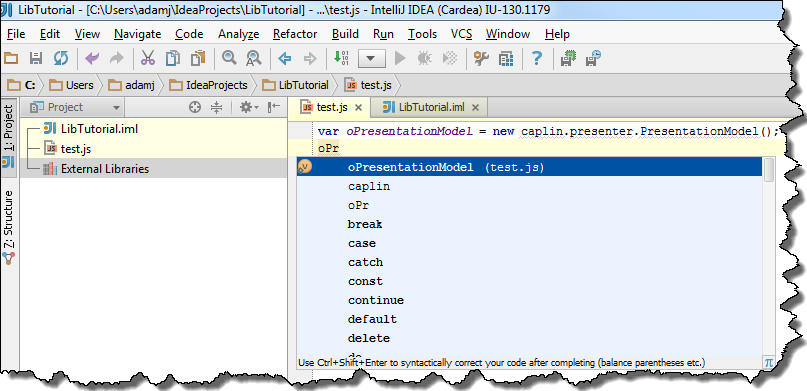807x391 pixels.
Task: Click the Copy icon in toolbar
Action: [x=173, y=58]
